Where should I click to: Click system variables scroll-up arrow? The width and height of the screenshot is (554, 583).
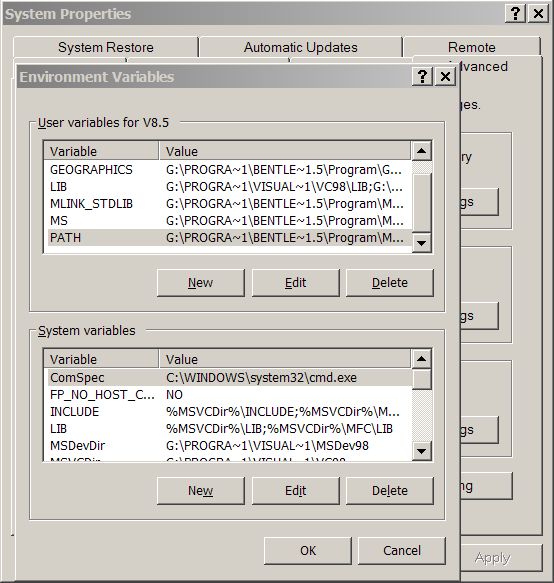tap(422, 359)
